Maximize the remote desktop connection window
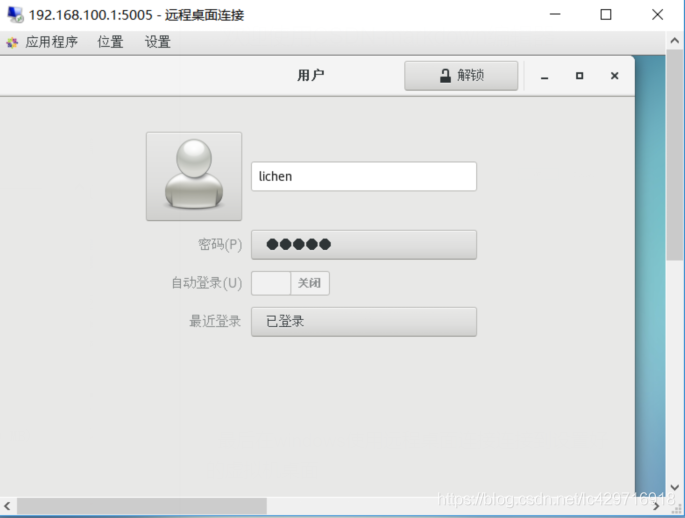Image resolution: width=685 pixels, height=518 pixels. point(605,14)
